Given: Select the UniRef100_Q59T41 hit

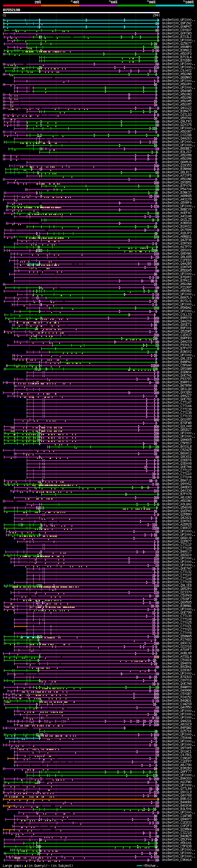Looking at the screenshot, I should click(177, 118).
